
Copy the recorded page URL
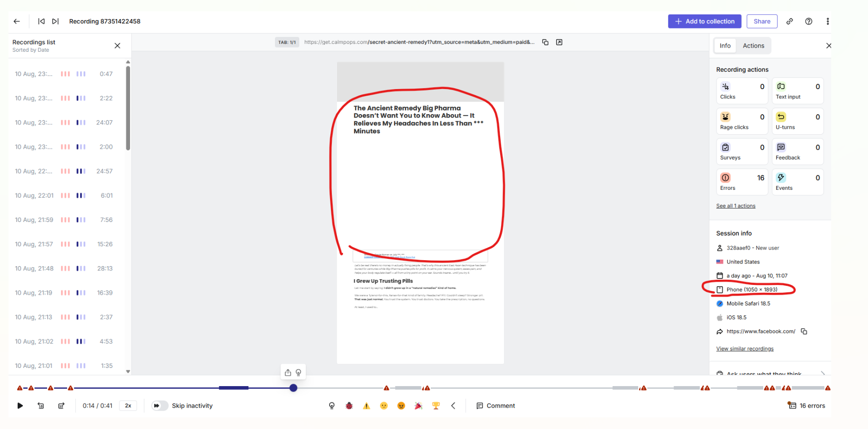545,42
